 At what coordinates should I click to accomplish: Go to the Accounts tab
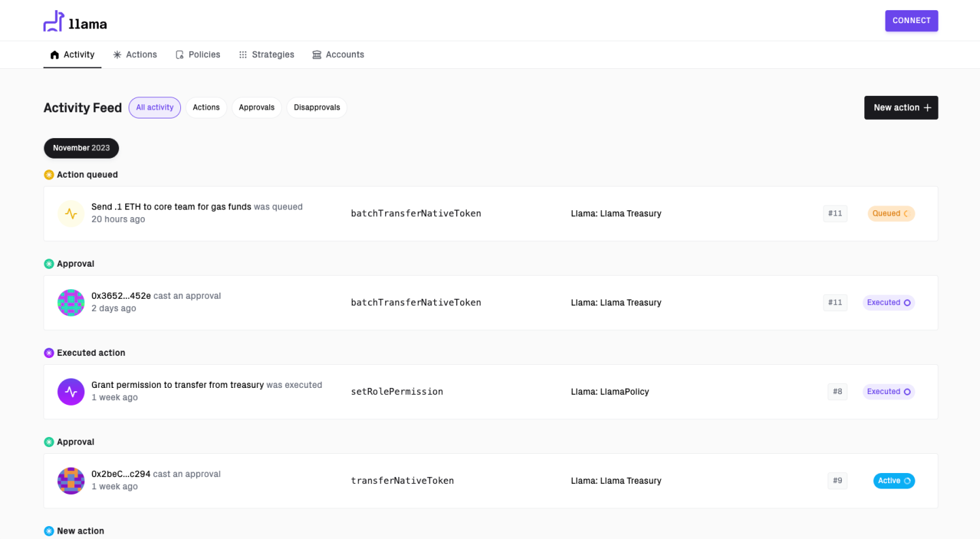coord(338,54)
